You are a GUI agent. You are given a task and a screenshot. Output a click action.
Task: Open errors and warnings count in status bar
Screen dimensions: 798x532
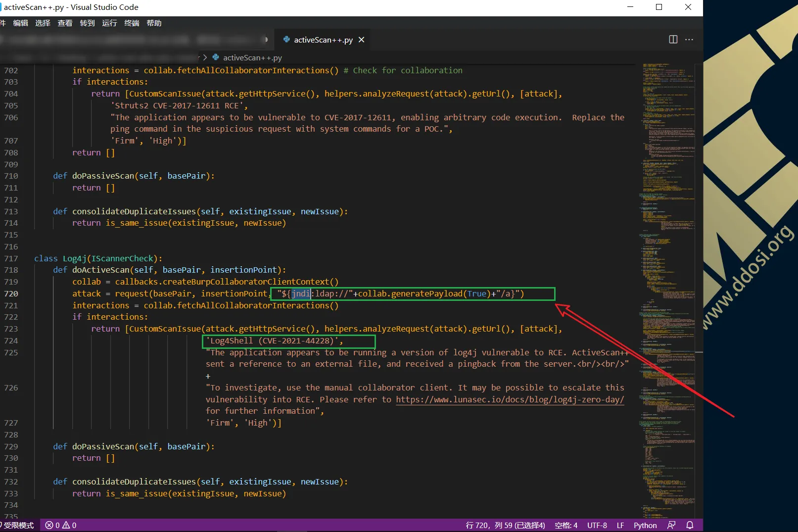pyautogui.click(x=61, y=526)
